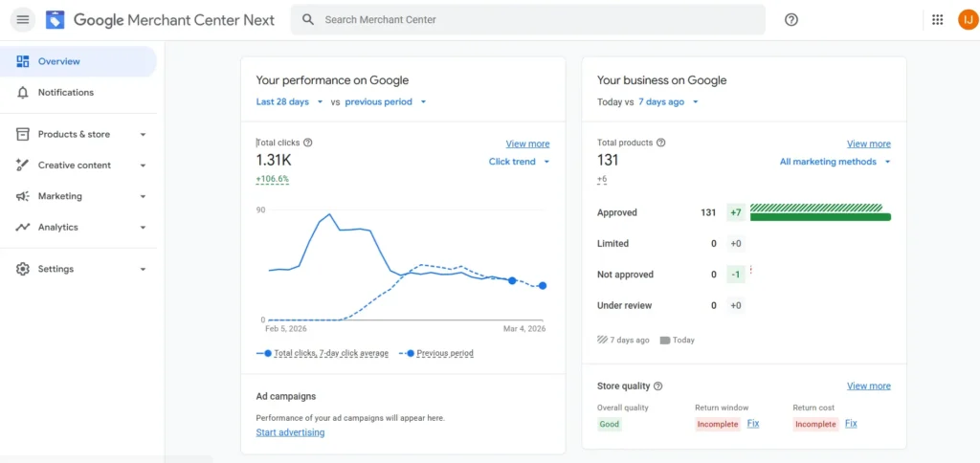The image size is (980, 463).
Task: Open the hamburger main menu
Action: tap(23, 19)
